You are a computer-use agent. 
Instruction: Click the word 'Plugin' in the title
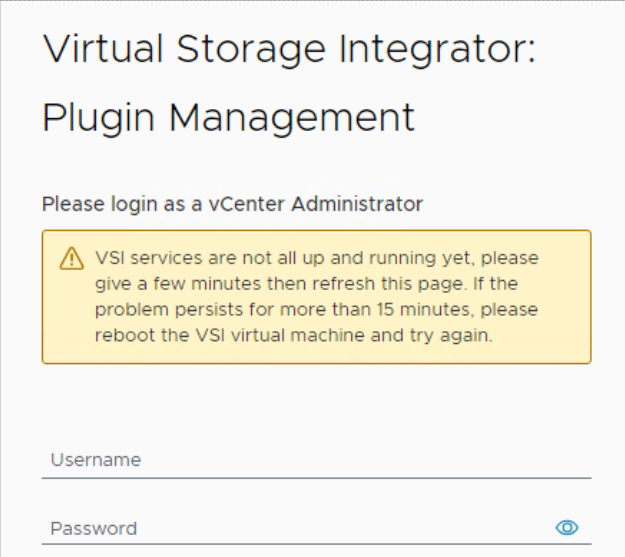tap(98, 117)
